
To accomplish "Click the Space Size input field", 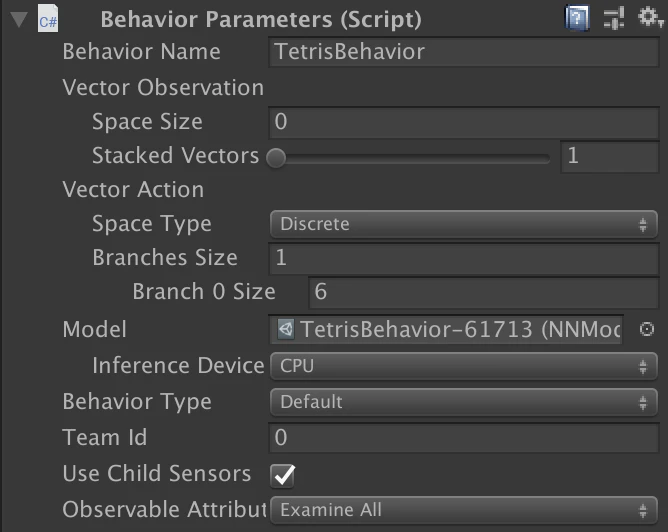I will pyautogui.click(x=463, y=122).
